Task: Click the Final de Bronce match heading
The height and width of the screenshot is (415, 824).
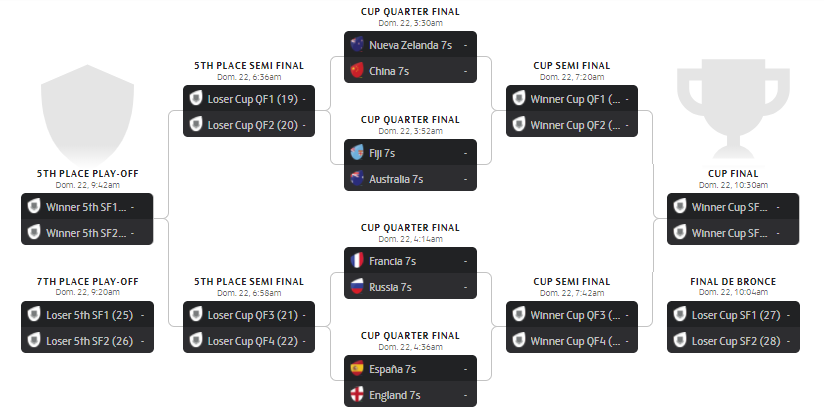Action: [732, 281]
